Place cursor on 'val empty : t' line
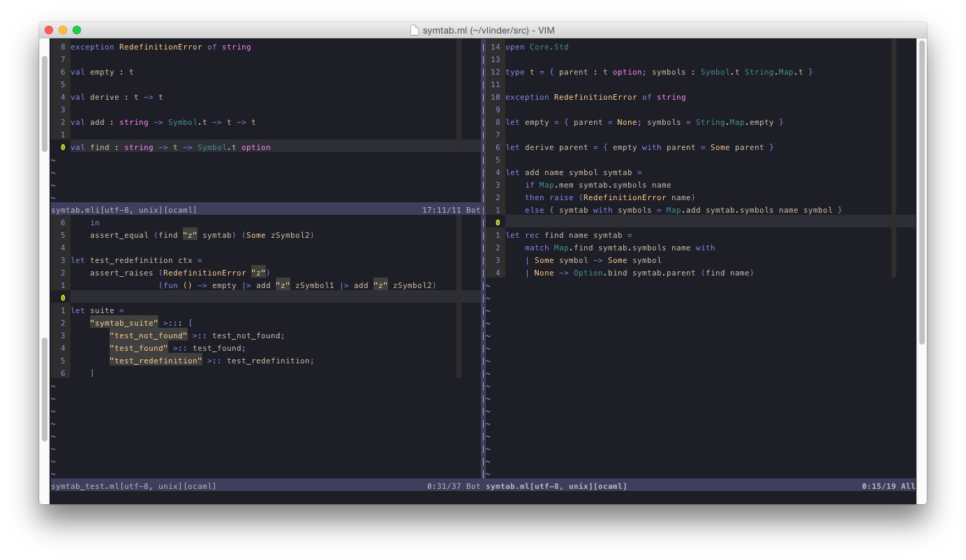 coord(102,72)
